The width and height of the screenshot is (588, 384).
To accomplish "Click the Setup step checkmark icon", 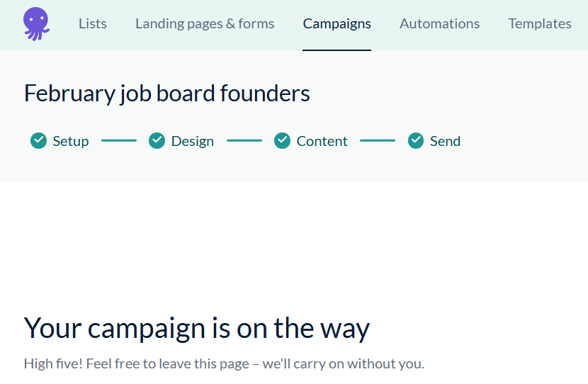I will (x=39, y=141).
